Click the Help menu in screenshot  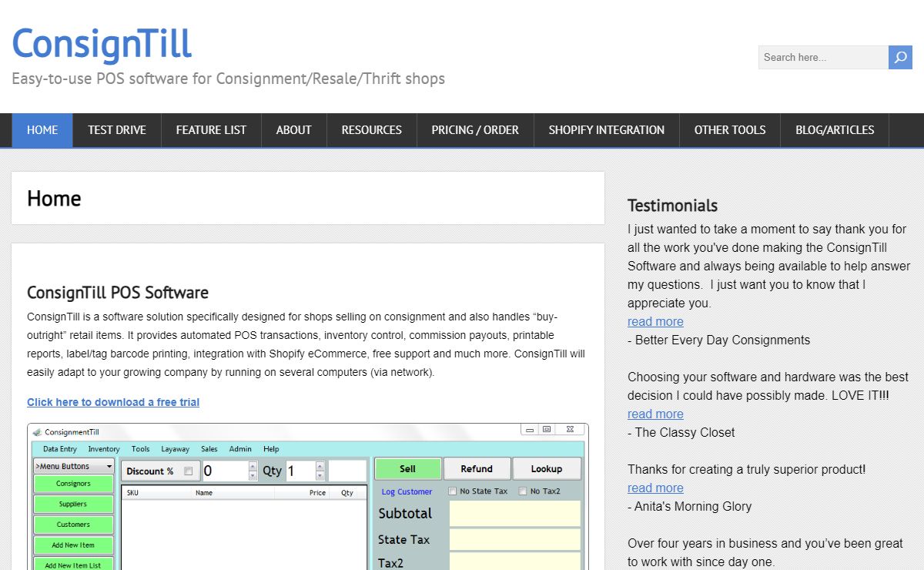pos(271,449)
